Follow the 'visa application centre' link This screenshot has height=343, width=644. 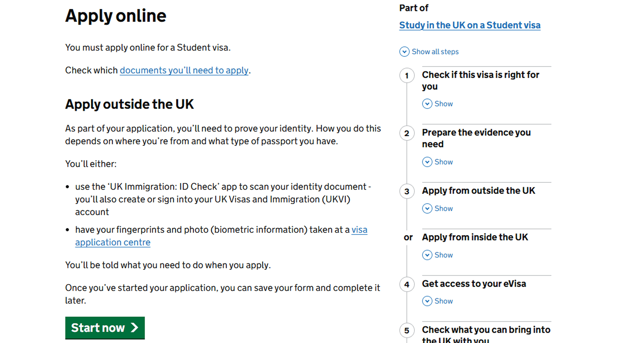[113, 242]
